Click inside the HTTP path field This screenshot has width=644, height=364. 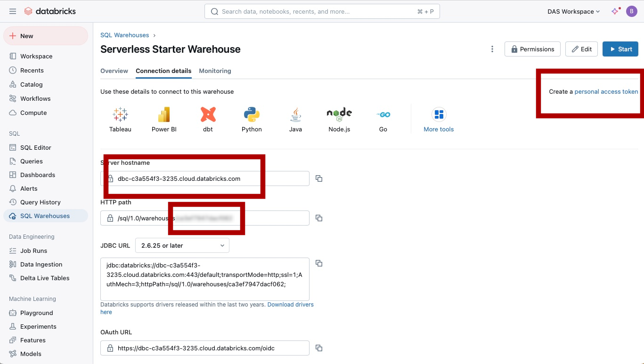tap(205, 218)
